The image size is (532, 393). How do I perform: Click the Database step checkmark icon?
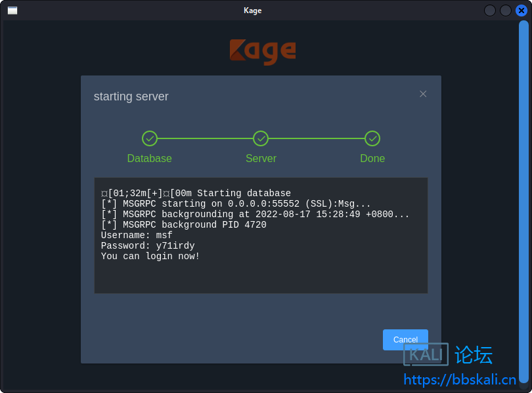click(150, 138)
